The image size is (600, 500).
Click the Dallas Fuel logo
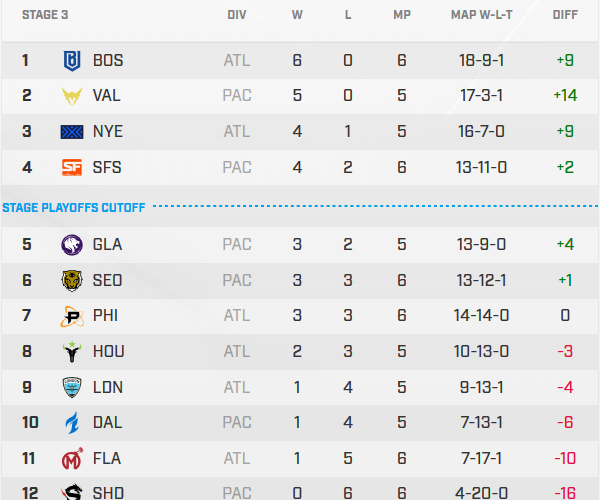click(73, 423)
